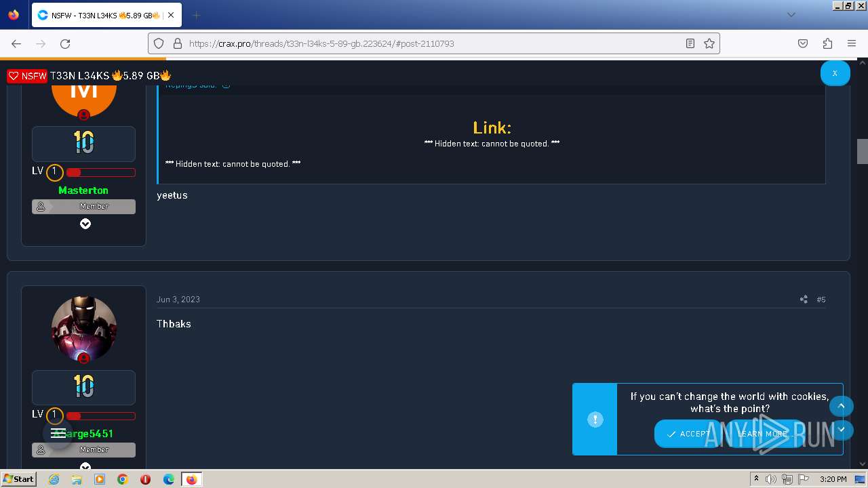Click the cookie notice alert icon
The height and width of the screenshot is (488, 868).
pyautogui.click(x=595, y=420)
